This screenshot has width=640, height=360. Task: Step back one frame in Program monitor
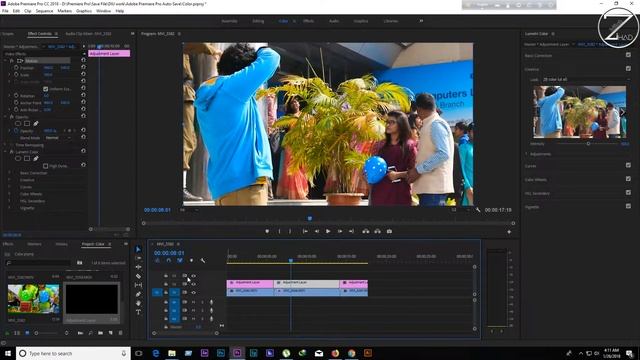(x=317, y=231)
